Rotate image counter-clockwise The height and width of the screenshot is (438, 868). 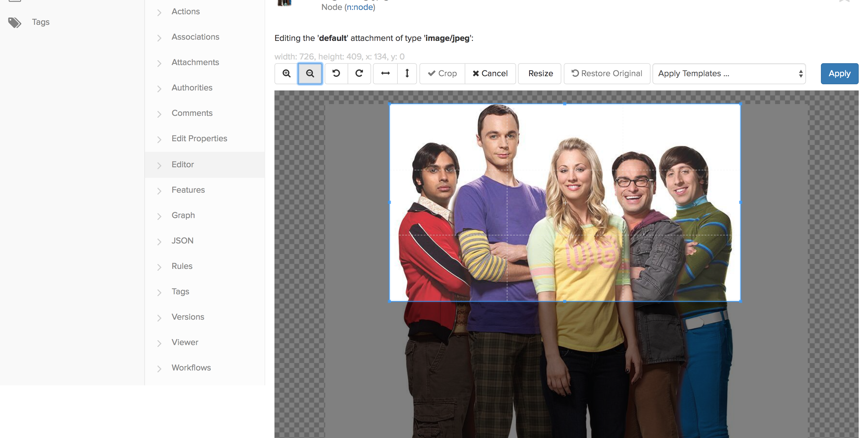pyautogui.click(x=336, y=73)
